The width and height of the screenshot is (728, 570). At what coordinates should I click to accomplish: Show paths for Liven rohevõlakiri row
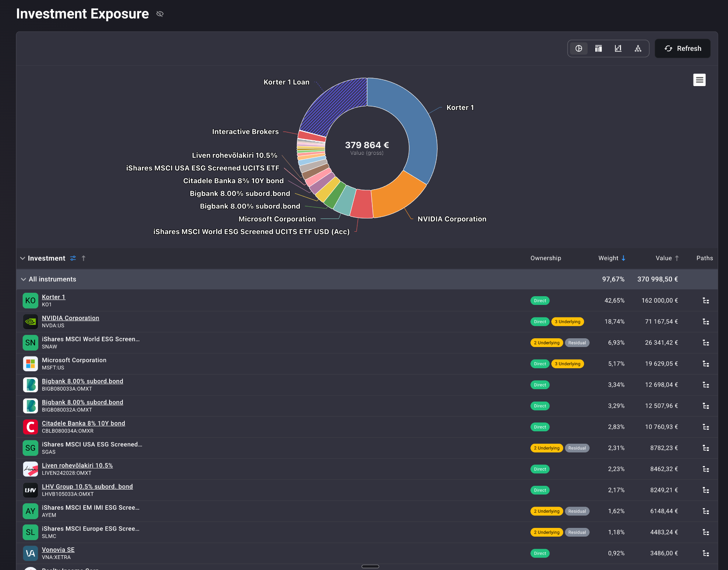706,469
